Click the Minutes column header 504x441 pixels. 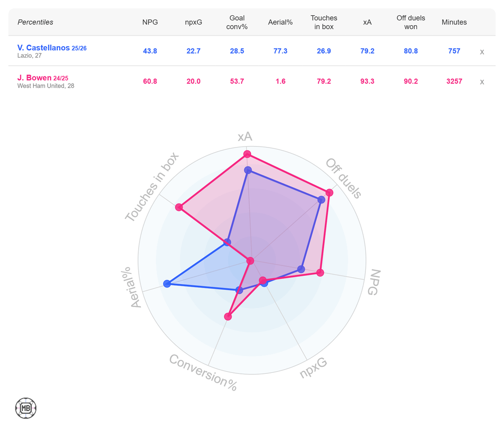tap(454, 22)
